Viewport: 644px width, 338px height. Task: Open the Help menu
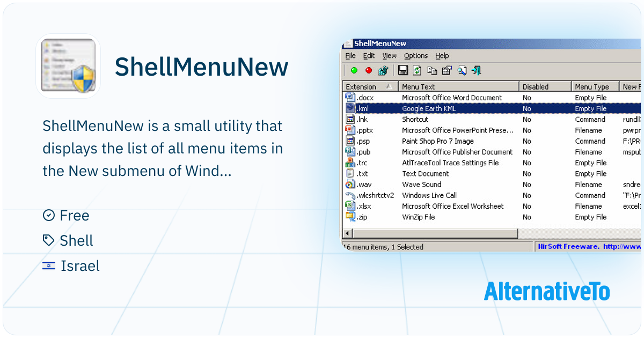[442, 56]
